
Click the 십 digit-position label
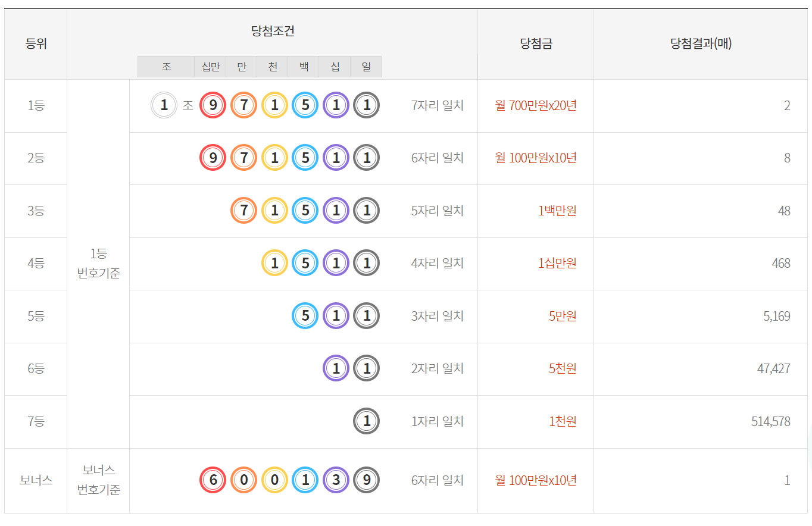335,67
